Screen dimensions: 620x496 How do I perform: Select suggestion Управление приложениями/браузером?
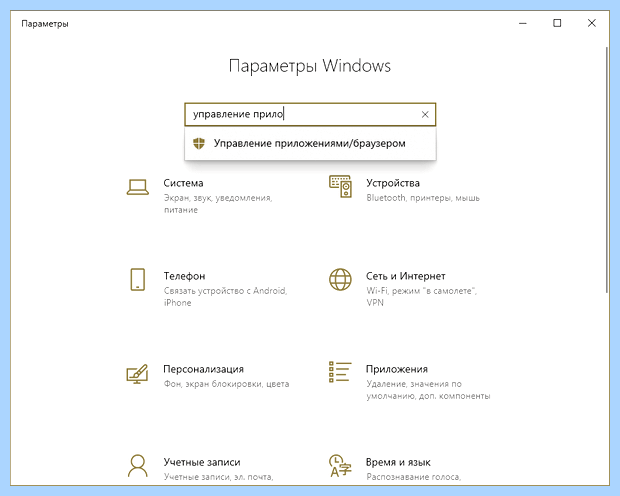(x=310, y=143)
